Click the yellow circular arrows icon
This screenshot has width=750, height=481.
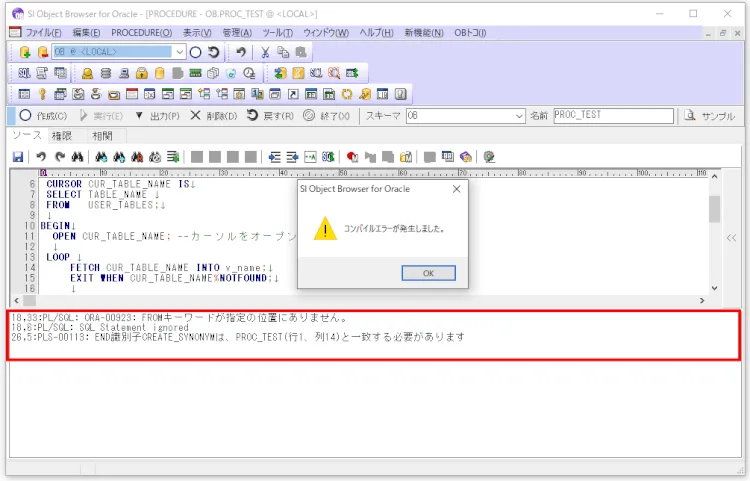point(347,94)
